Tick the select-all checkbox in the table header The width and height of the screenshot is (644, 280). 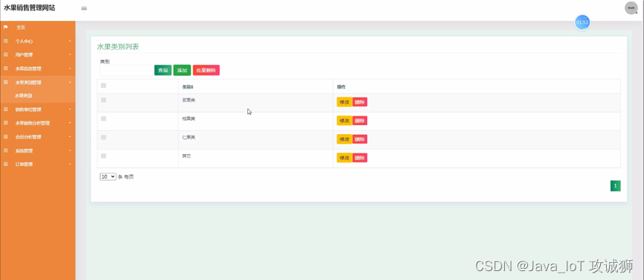(103, 86)
